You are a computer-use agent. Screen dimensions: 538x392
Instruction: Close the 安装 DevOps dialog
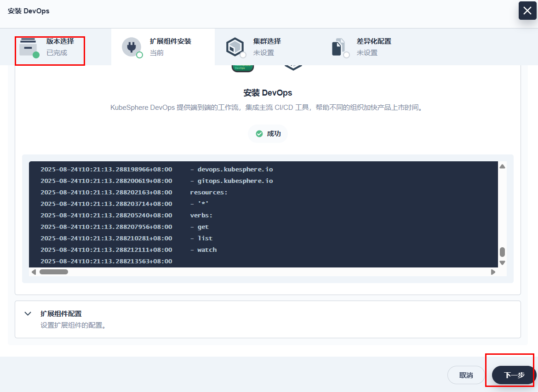527,11
